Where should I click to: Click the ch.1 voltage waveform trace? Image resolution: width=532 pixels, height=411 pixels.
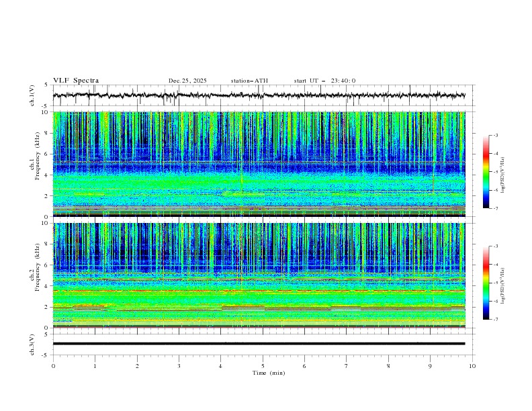point(259,95)
